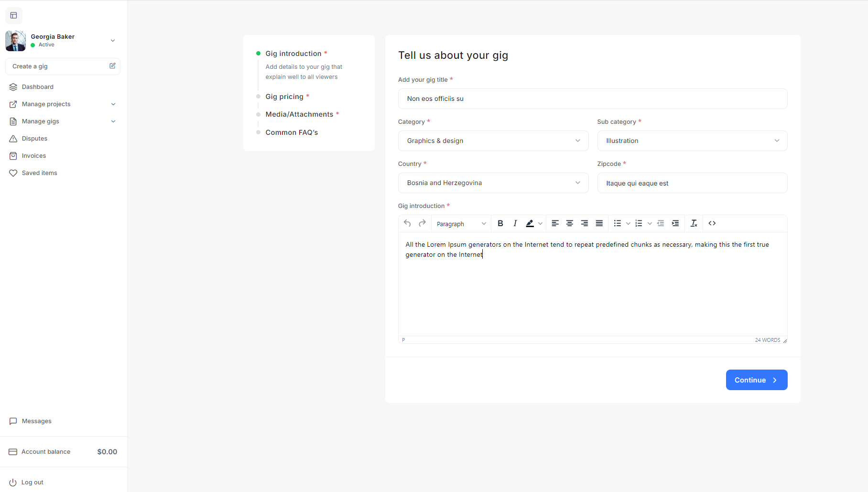Click the redo arrow in editor
This screenshot has height=492, width=868.
click(x=422, y=223)
